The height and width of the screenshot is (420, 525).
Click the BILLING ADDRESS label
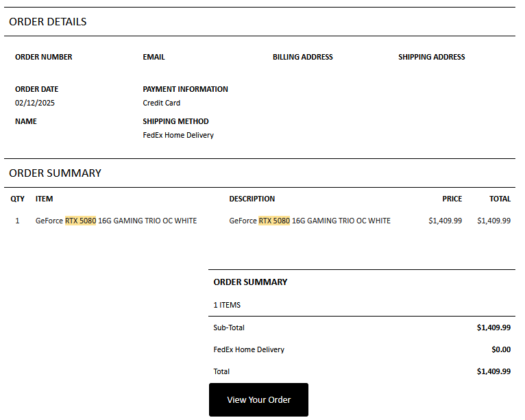pos(303,57)
